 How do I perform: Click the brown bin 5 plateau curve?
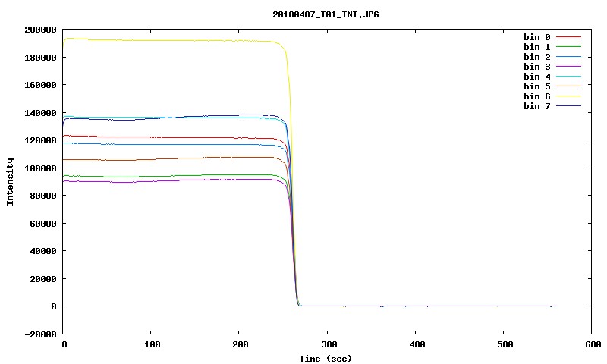point(175,158)
